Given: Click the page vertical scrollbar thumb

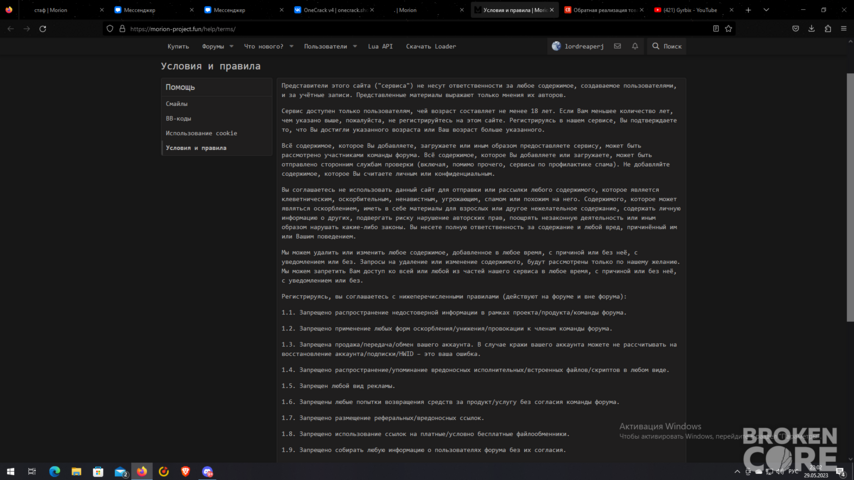Looking at the screenshot, I should [850, 197].
